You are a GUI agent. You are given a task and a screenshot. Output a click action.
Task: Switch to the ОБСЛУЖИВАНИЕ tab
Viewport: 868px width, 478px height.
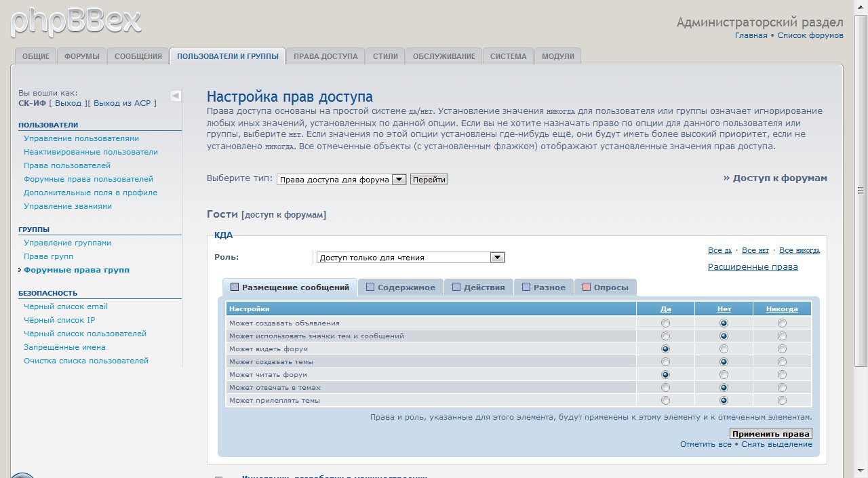coord(443,56)
